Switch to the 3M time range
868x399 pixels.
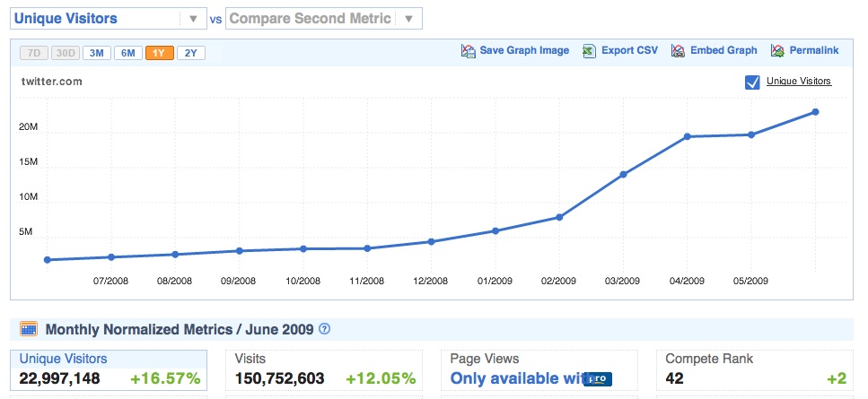97,53
